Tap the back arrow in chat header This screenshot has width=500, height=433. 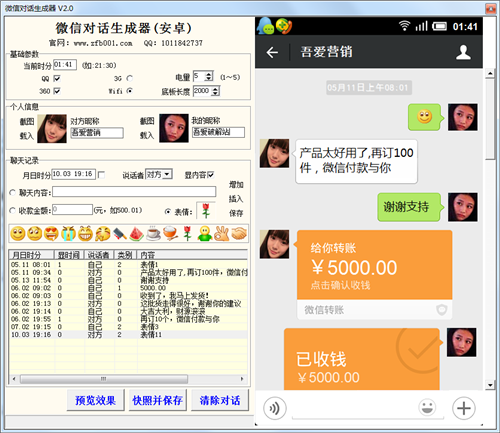pyautogui.click(x=272, y=52)
